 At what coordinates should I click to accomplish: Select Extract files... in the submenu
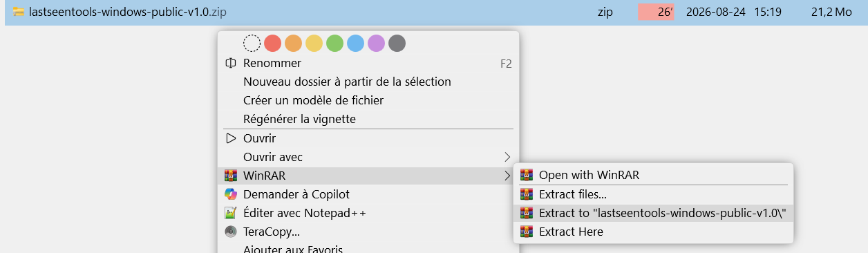point(654,194)
